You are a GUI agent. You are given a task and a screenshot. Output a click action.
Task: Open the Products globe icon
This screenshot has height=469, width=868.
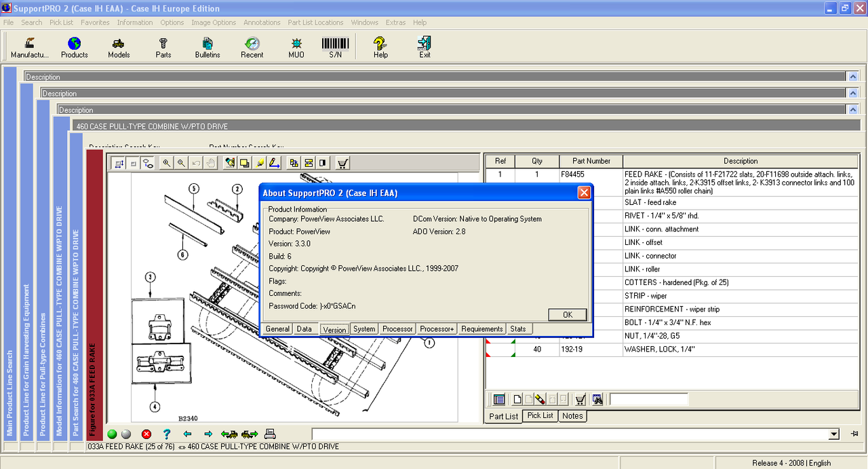click(75, 48)
